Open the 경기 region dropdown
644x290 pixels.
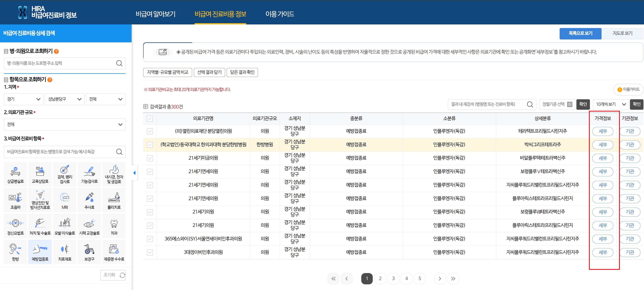[x=23, y=99]
